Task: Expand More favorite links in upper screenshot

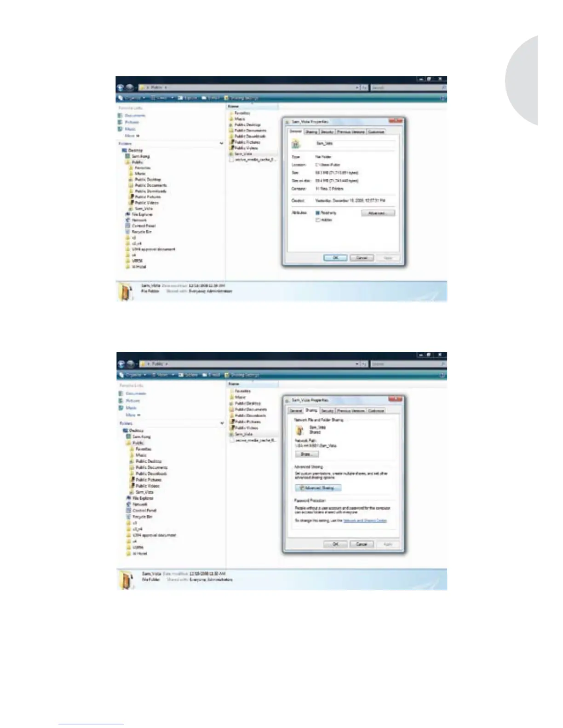Action: (132, 136)
